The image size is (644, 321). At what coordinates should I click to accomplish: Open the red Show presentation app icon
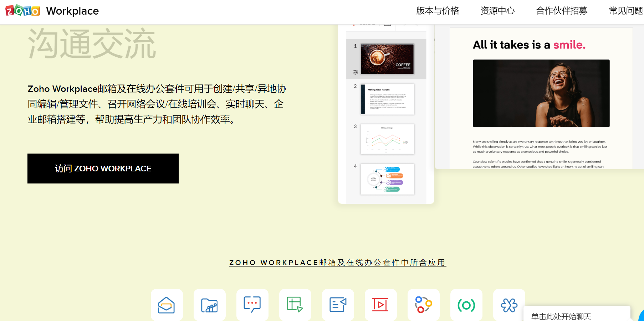click(380, 305)
